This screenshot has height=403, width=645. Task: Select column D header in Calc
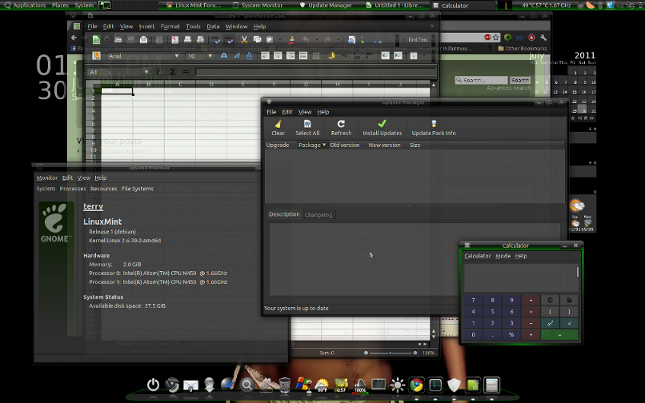click(x=211, y=84)
